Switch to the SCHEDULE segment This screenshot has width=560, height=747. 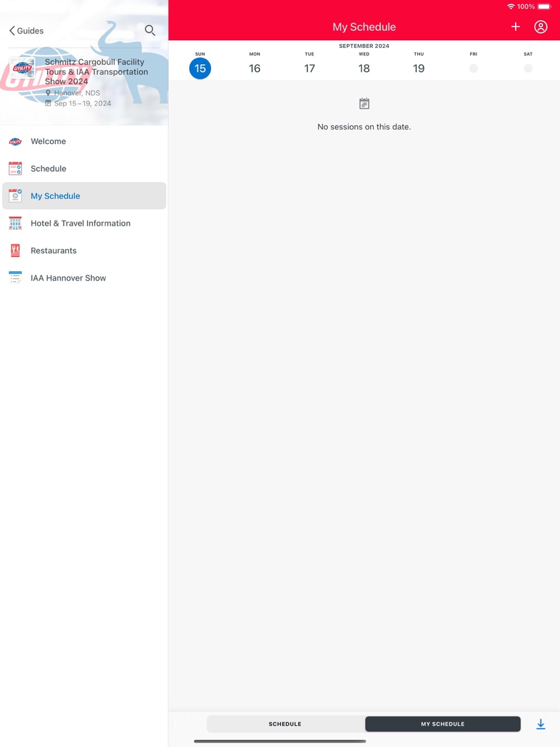tap(285, 724)
